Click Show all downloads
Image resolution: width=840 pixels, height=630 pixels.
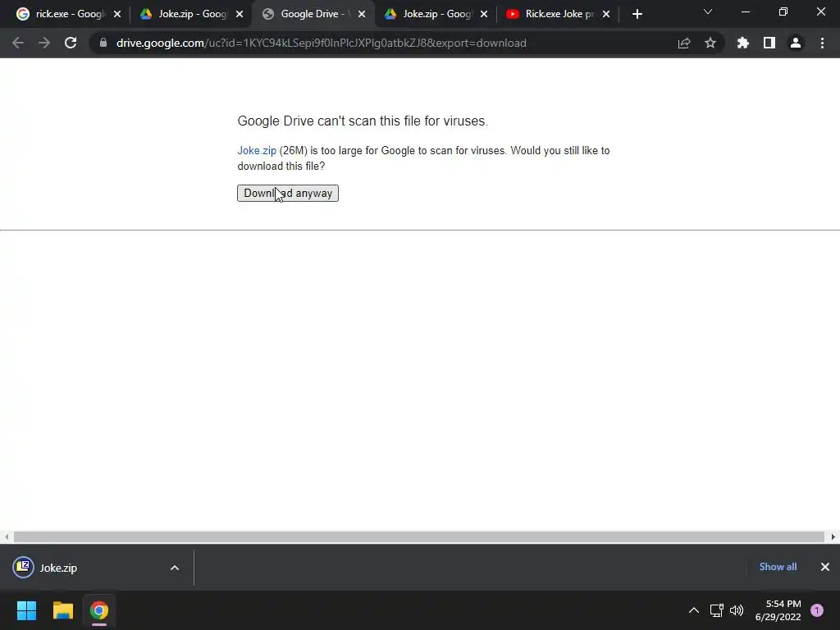[778, 567]
